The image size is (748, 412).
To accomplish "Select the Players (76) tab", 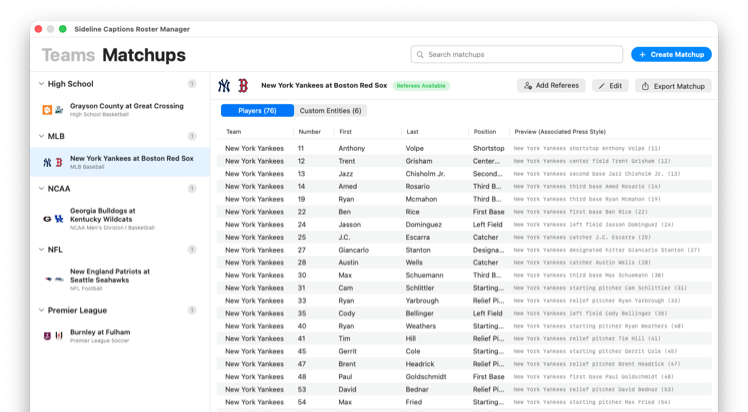I will pyautogui.click(x=257, y=110).
